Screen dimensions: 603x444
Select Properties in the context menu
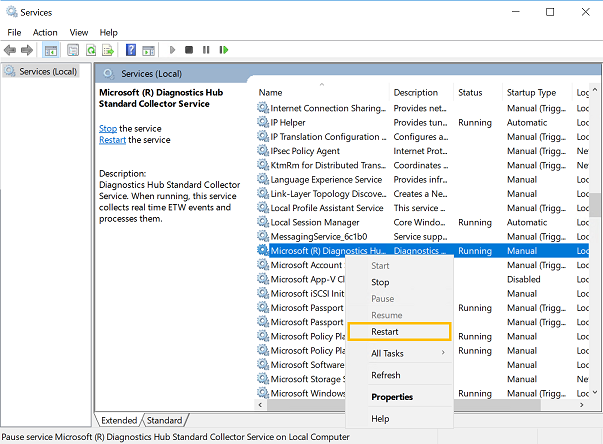[x=392, y=397]
